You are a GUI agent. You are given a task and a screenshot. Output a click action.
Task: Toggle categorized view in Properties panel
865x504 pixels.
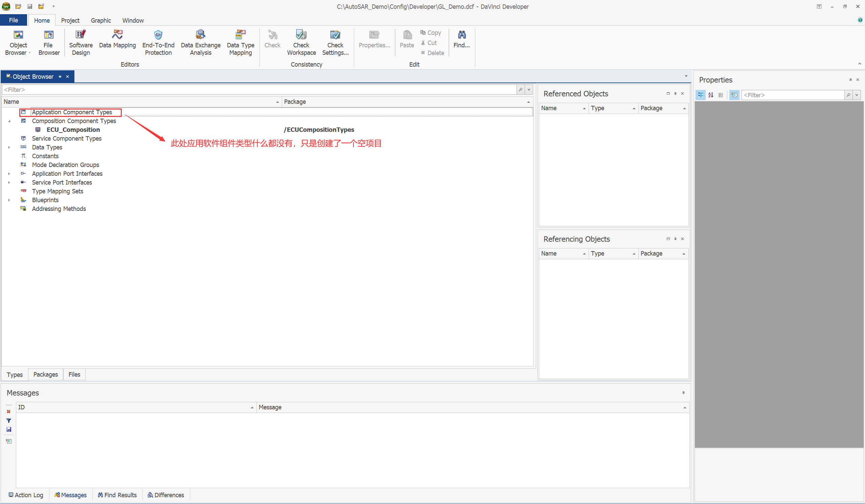tap(701, 95)
